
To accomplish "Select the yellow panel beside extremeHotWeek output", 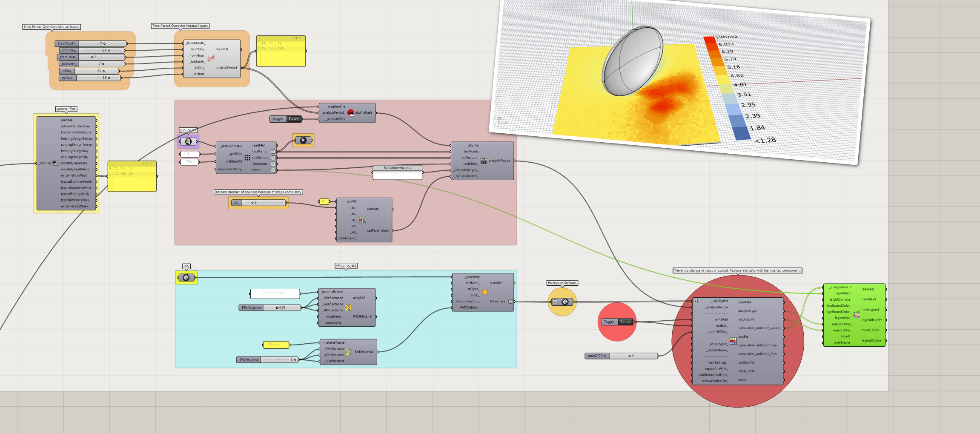I will click(x=132, y=176).
